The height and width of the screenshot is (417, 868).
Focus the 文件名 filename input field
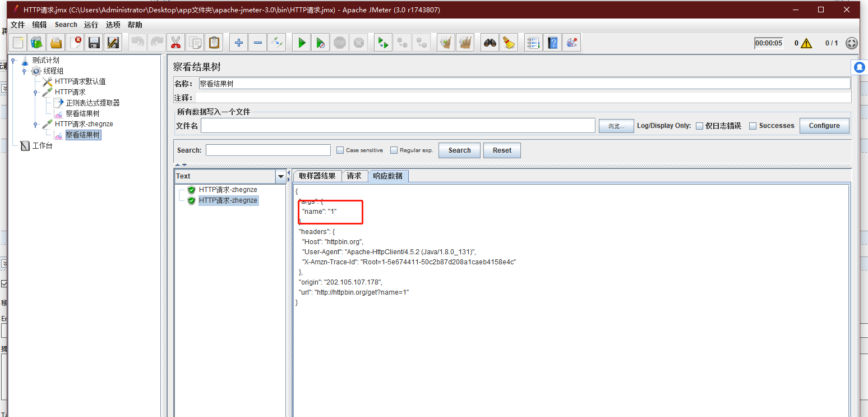398,126
